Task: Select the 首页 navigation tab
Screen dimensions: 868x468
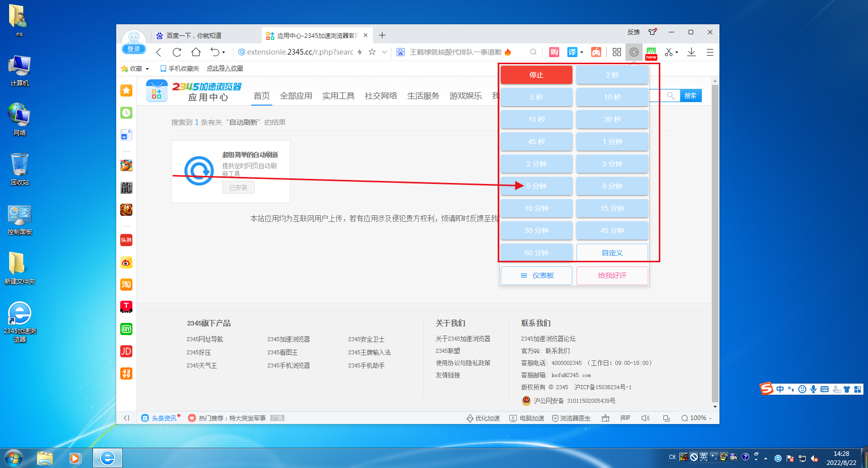Action: (x=262, y=96)
